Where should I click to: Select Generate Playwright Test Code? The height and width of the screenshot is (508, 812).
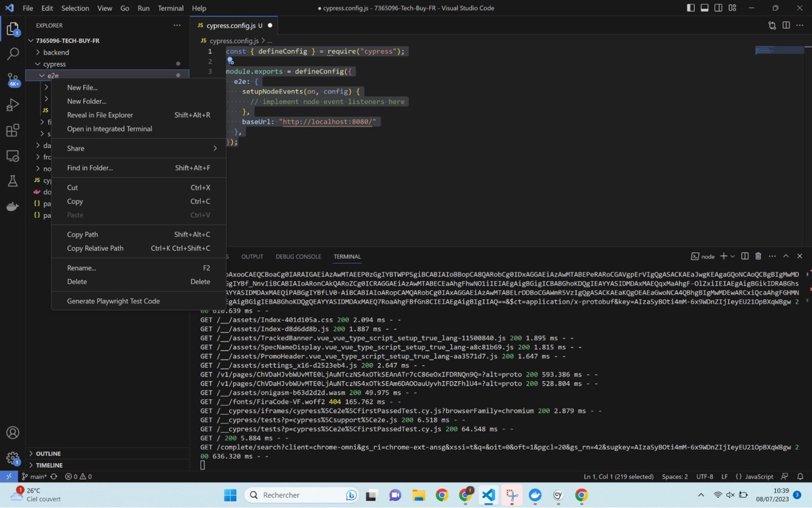coord(138,301)
